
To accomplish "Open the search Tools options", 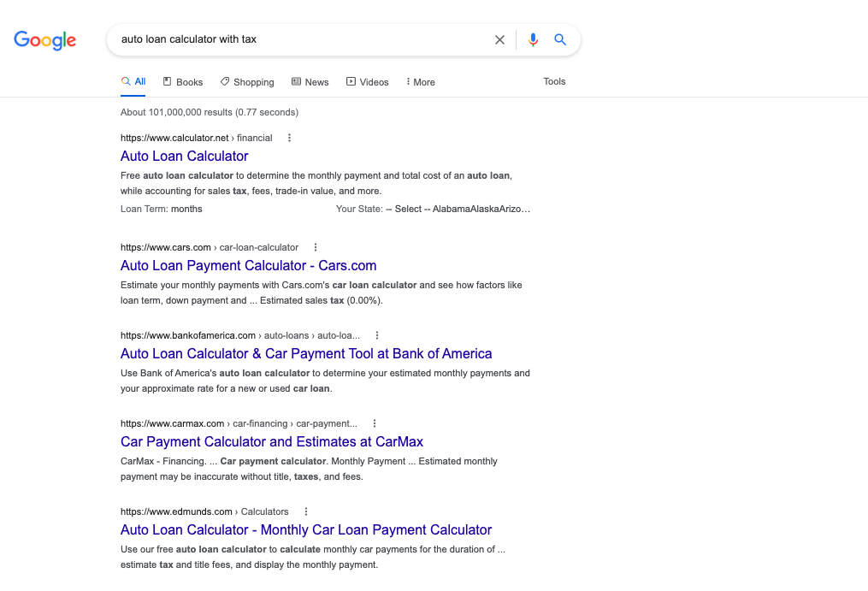I will tap(554, 81).
